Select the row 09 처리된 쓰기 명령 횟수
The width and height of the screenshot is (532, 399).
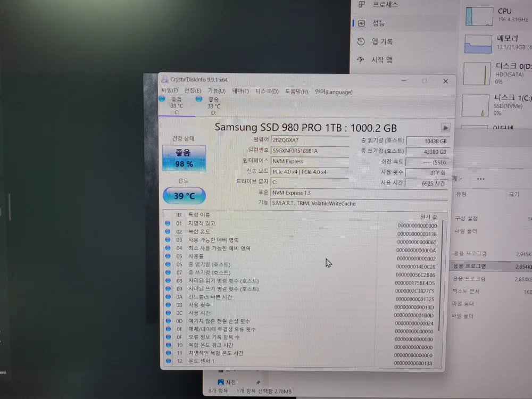(301, 289)
